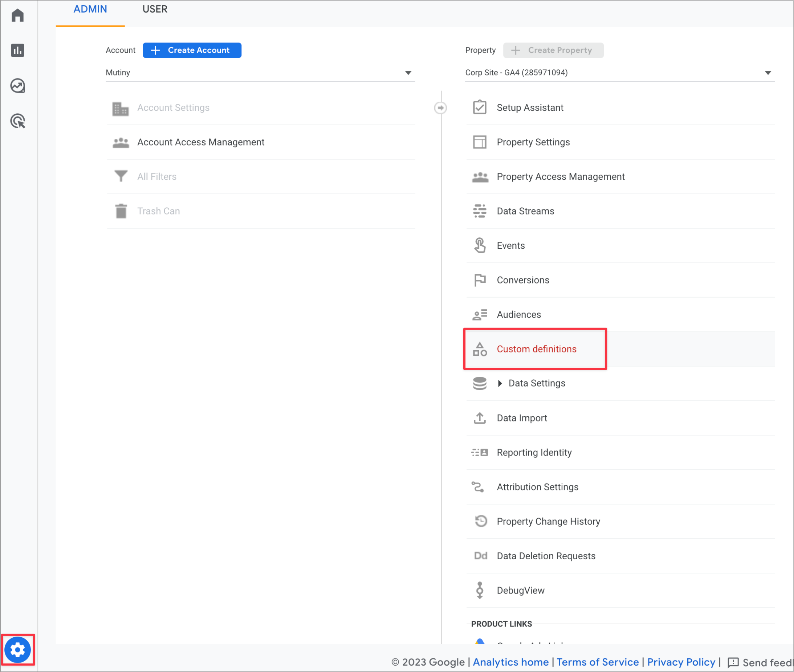
Task: Click the Data Import upload icon
Action: point(480,418)
